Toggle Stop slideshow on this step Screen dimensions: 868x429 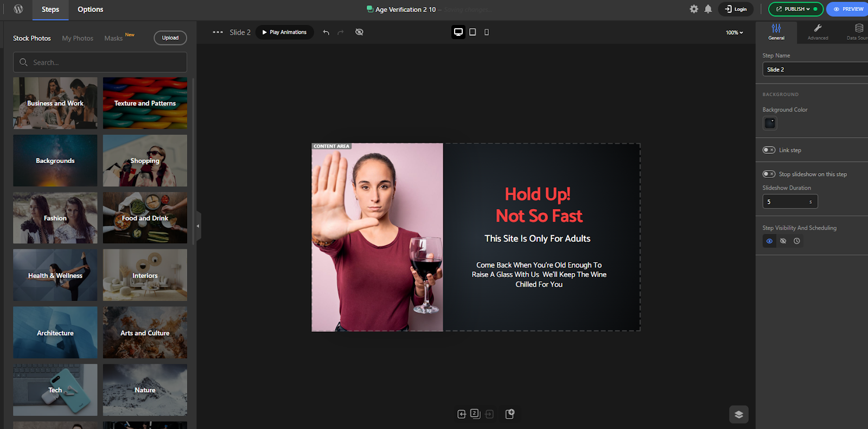pos(769,174)
